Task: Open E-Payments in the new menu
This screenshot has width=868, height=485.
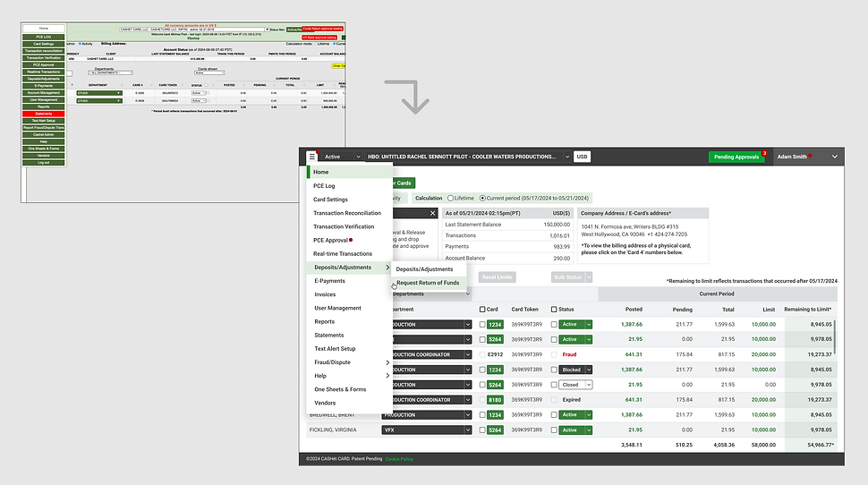Action: coord(329,281)
